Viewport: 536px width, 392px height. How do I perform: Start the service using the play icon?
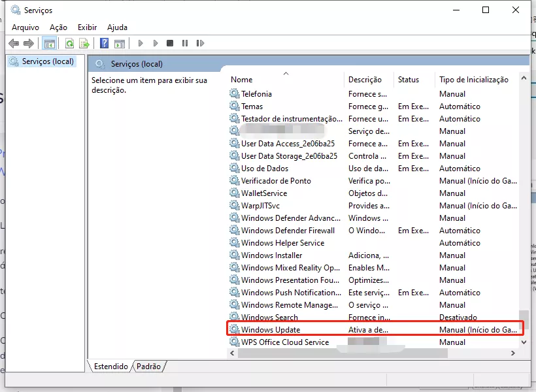[141, 43]
